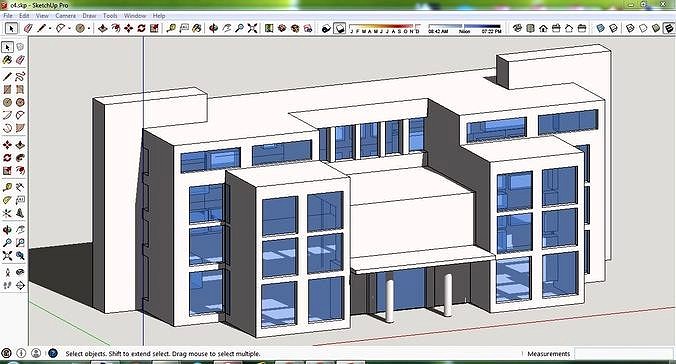Choose the Pan hand tool in the top toolbar
The image size is (676, 364).
226,28
